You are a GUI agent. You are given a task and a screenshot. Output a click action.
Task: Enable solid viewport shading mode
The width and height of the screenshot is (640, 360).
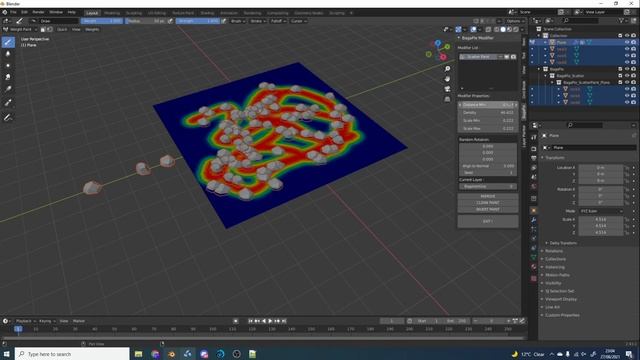point(503,29)
